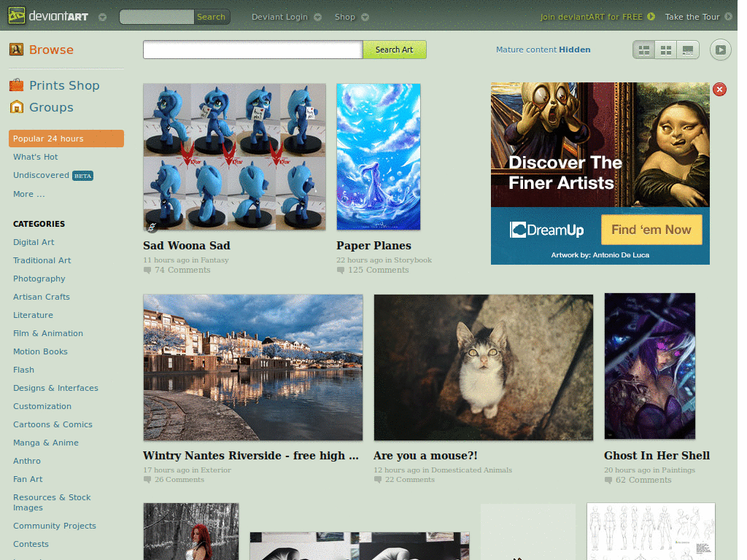Select the Undiscovered filter
Image resolution: width=747 pixels, height=560 pixels.
point(41,175)
